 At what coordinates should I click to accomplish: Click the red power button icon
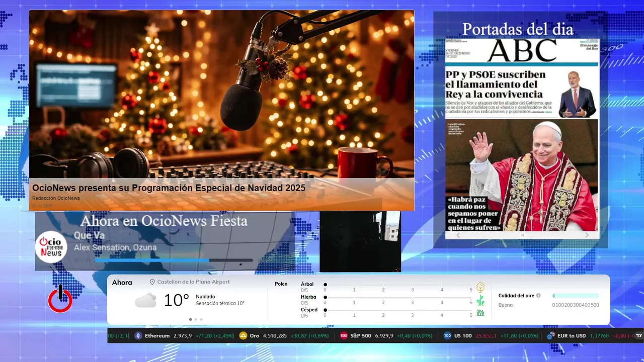60,299
